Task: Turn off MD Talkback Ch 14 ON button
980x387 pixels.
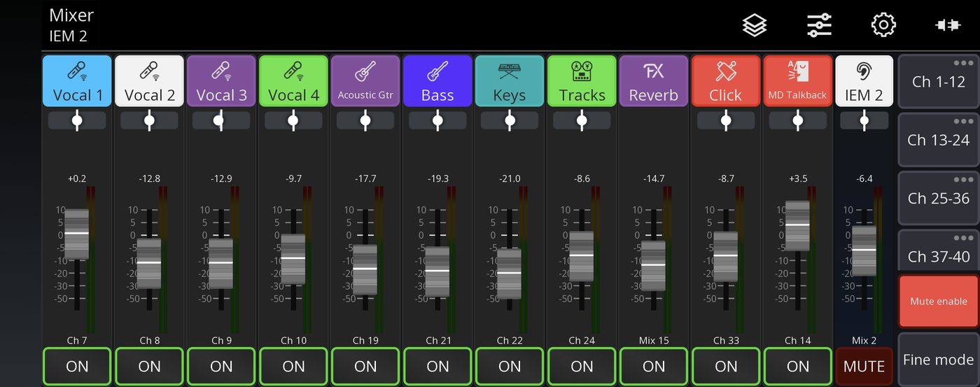Action: [x=798, y=366]
